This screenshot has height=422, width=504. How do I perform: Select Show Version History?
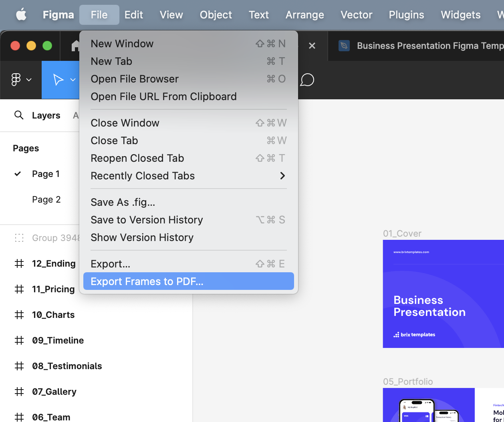[x=189, y=237]
